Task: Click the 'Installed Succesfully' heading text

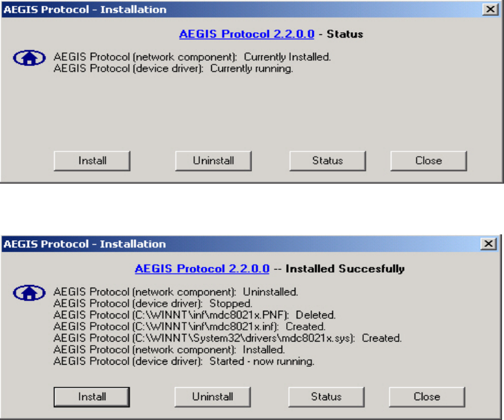Action: pos(345,269)
